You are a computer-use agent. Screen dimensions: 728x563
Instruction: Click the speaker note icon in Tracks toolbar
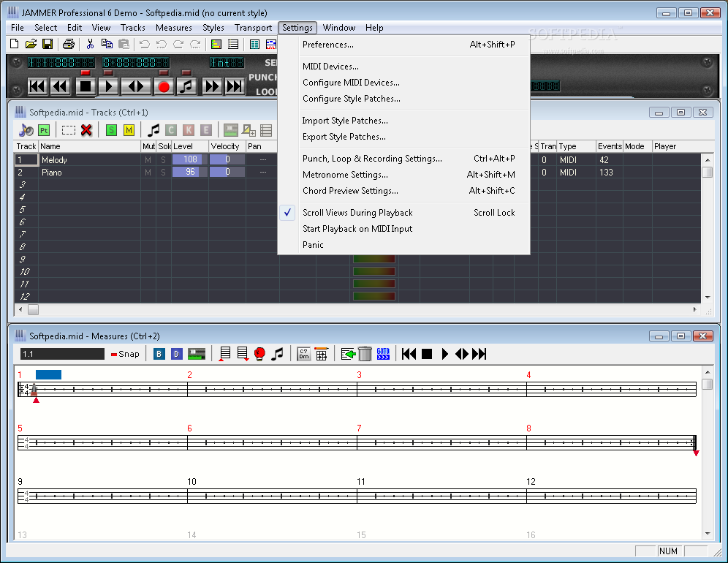point(26,131)
